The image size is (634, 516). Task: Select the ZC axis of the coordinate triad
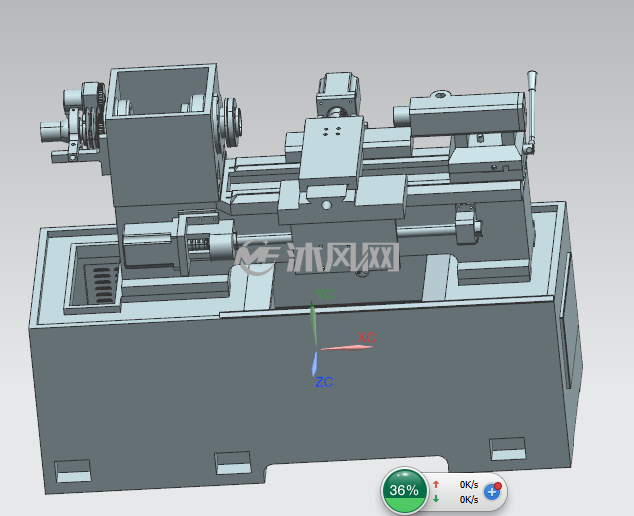(x=314, y=363)
